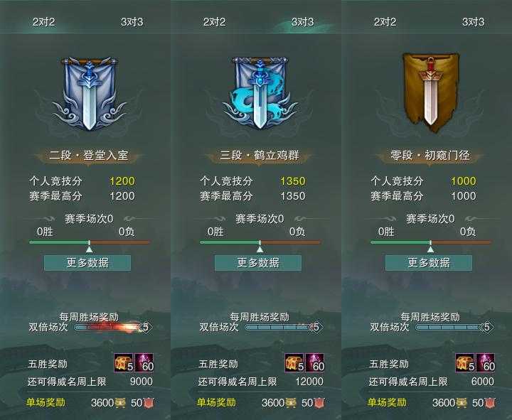
Task: Click the purple 60 reward icon in middle panel
Action: click(314, 363)
